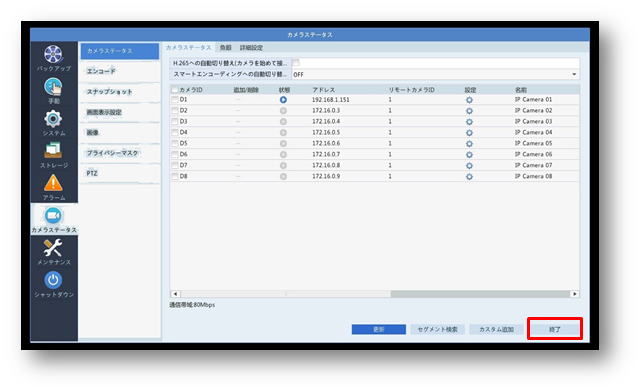Open settings gear for IP Camera 05
641x392 pixels.
coord(469,144)
